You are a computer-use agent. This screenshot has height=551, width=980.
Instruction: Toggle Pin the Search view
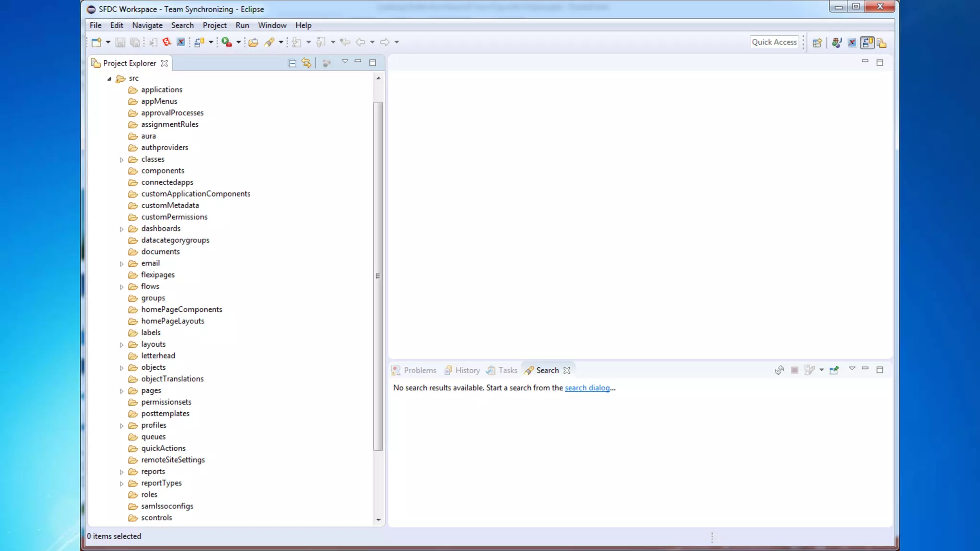[834, 370]
